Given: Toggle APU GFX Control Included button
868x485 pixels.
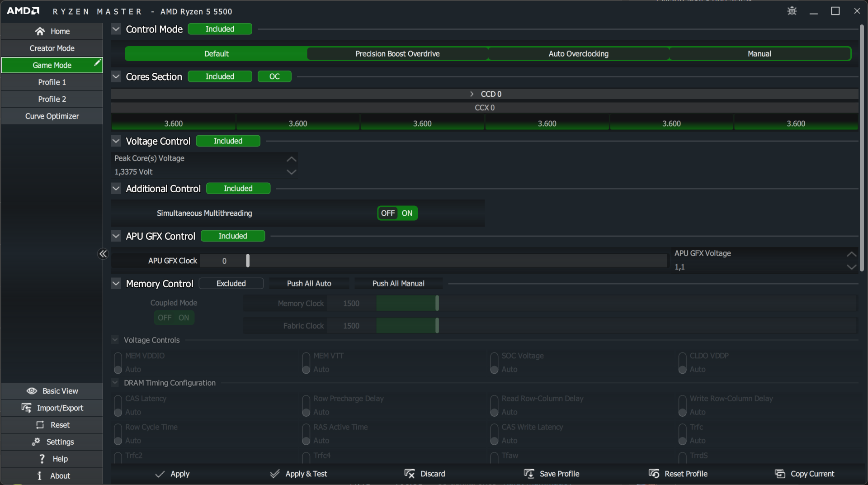Looking at the screenshot, I should 233,236.
